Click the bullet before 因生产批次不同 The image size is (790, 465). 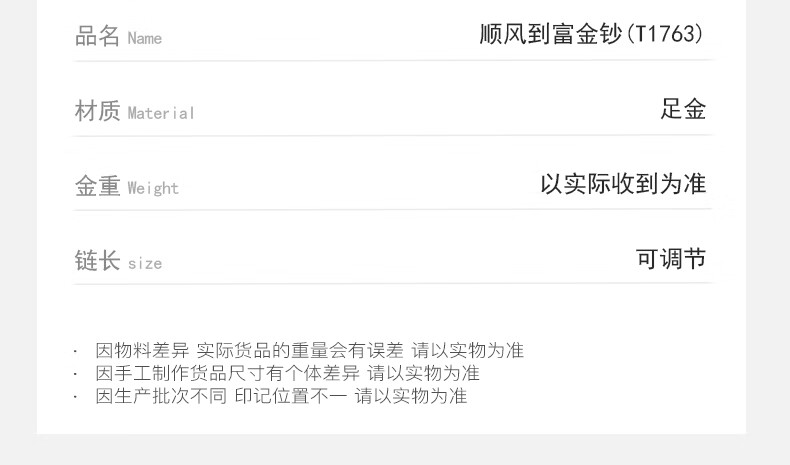coord(76,396)
